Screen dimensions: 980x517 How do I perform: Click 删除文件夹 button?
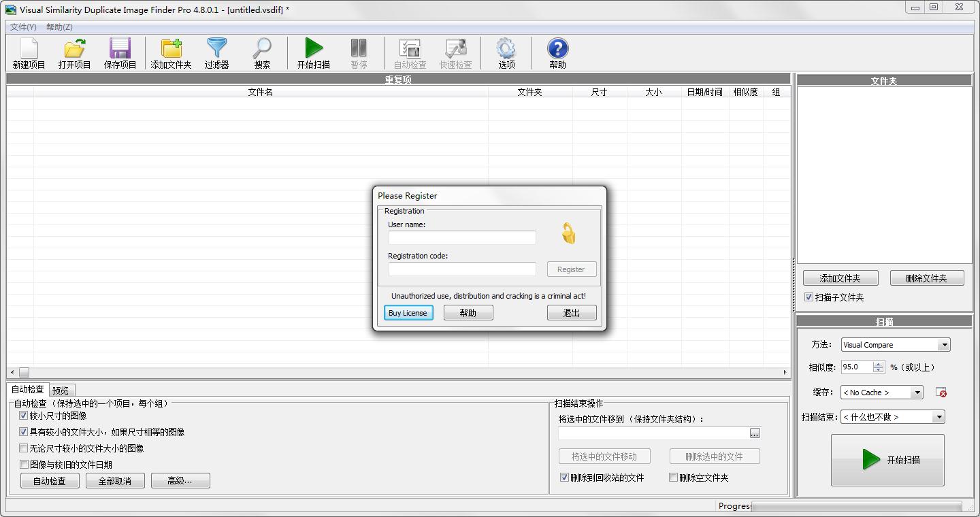(927, 278)
